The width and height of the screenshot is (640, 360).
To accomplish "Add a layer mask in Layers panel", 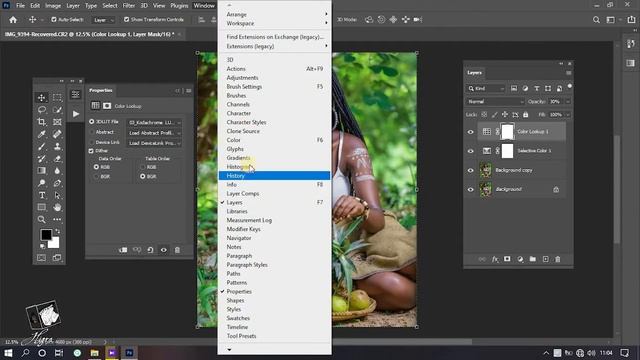I will click(x=507, y=259).
